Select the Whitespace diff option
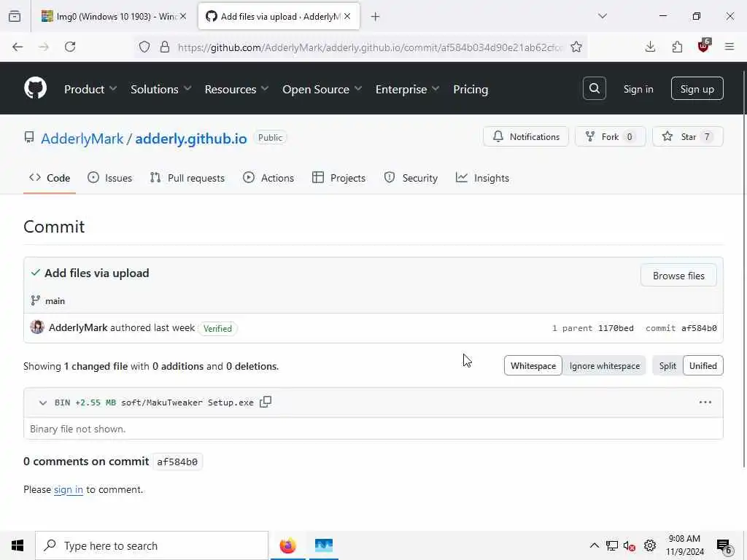747x560 pixels. pos(533,366)
